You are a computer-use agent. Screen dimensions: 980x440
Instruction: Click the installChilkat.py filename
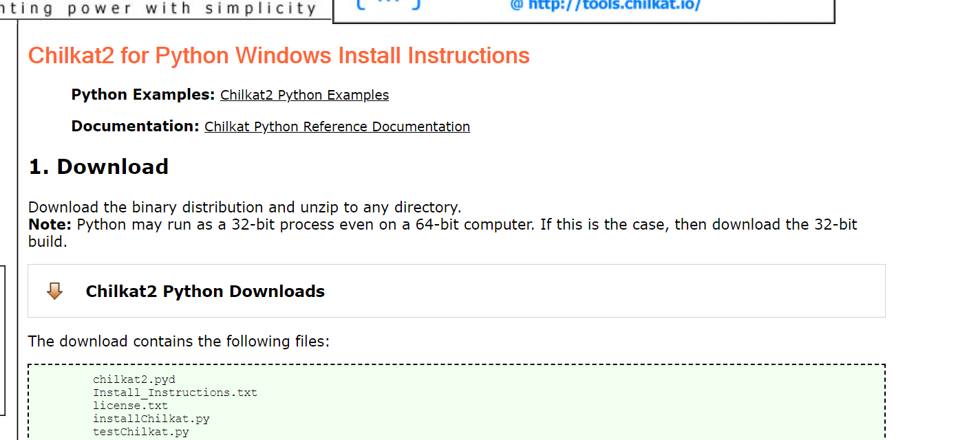151,418
